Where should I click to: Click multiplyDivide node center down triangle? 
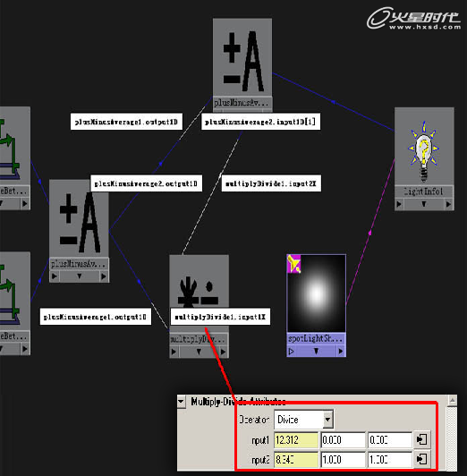[x=199, y=352]
